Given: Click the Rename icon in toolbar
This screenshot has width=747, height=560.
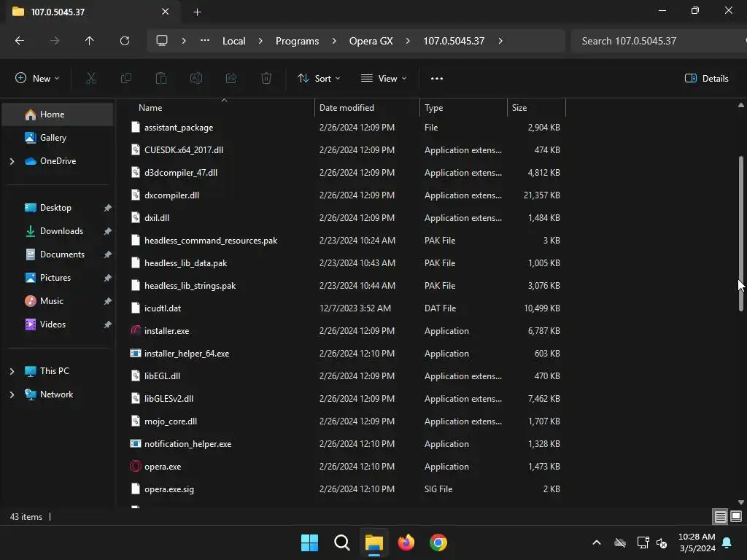Looking at the screenshot, I should click(196, 78).
